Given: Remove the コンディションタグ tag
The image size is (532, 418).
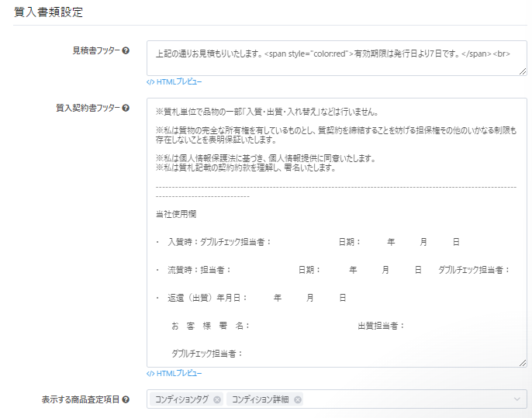Looking at the screenshot, I should (x=217, y=399).
